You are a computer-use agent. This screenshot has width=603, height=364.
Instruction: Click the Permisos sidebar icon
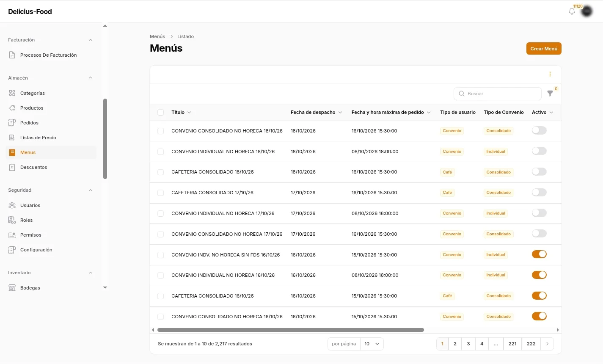click(12, 235)
